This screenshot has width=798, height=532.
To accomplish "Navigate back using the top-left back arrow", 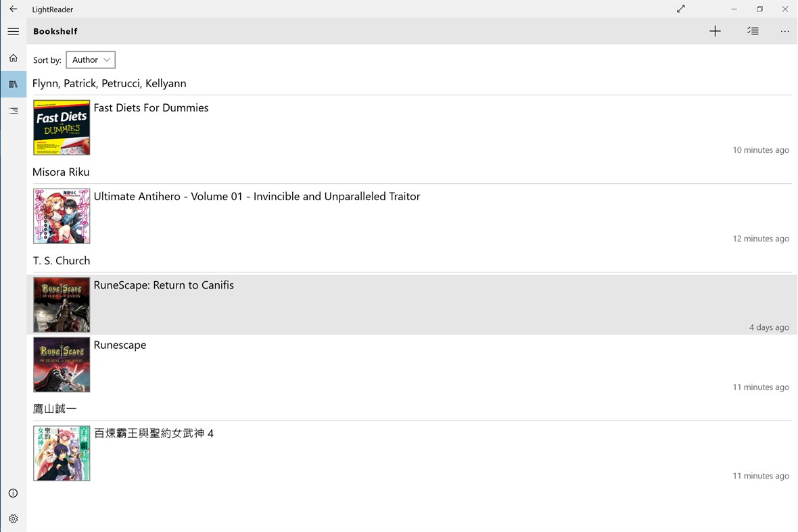I will 13,9.
